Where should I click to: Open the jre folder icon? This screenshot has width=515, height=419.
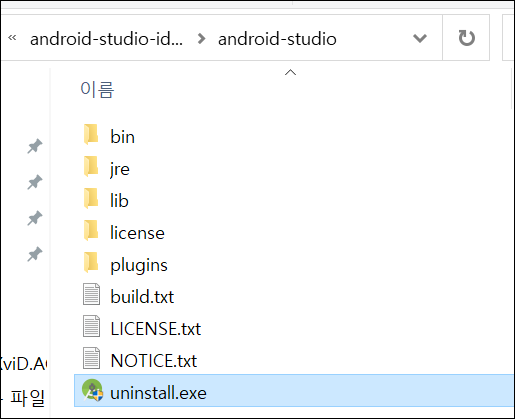(x=91, y=167)
